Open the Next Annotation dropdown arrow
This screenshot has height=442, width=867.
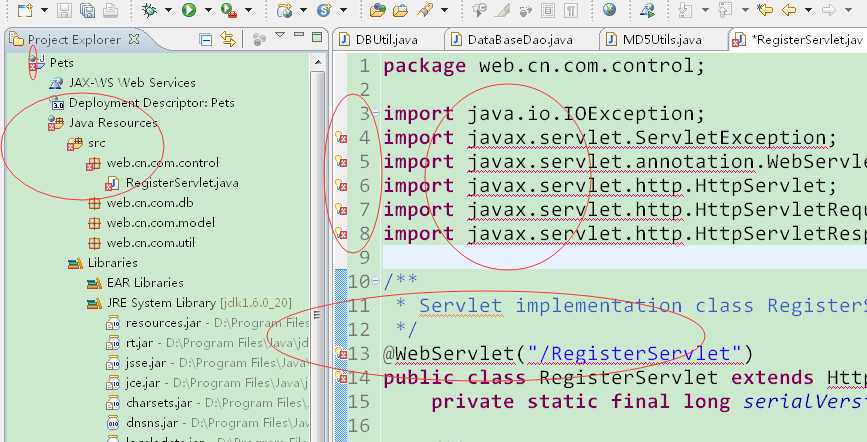point(704,10)
